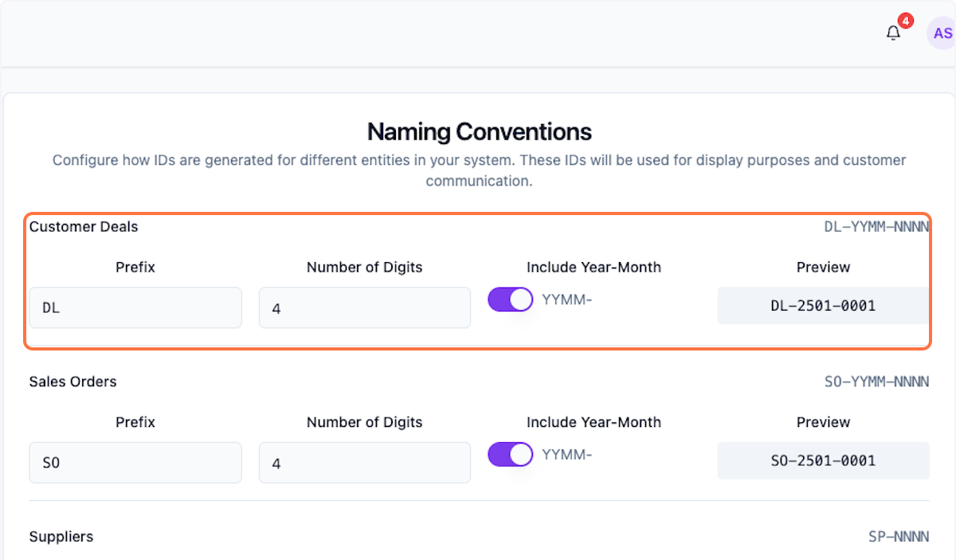This screenshot has height=560, width=956.
Task: Click the SP-NNNN format pattern
Action: coord(899,537)
